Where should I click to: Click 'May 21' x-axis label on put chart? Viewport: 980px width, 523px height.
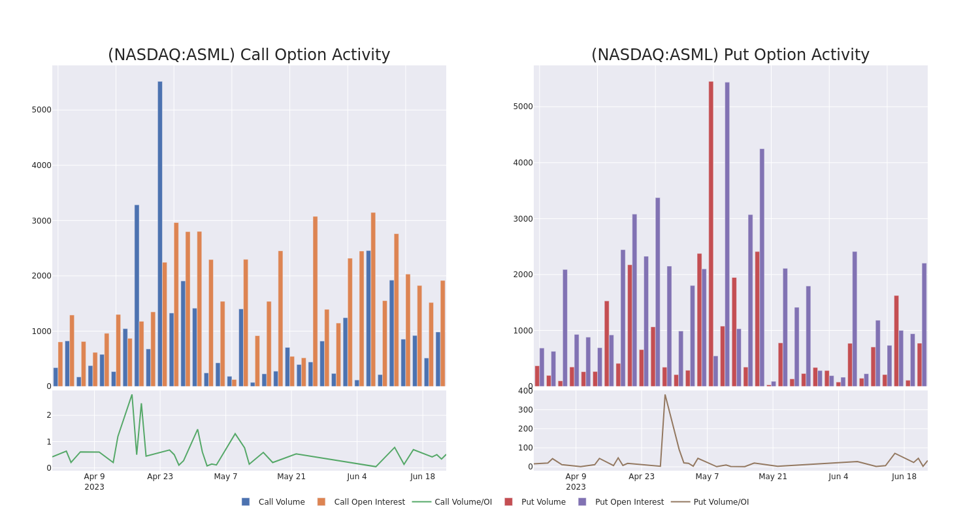pos(773,477)
